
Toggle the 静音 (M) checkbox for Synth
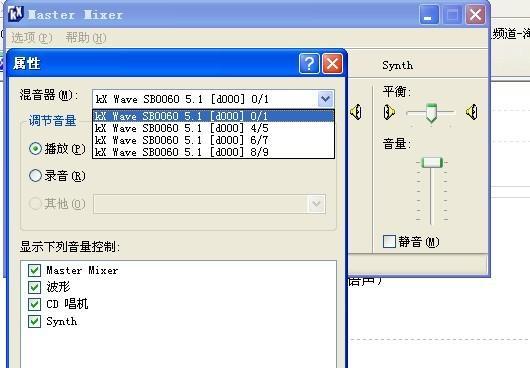[389, 242]
